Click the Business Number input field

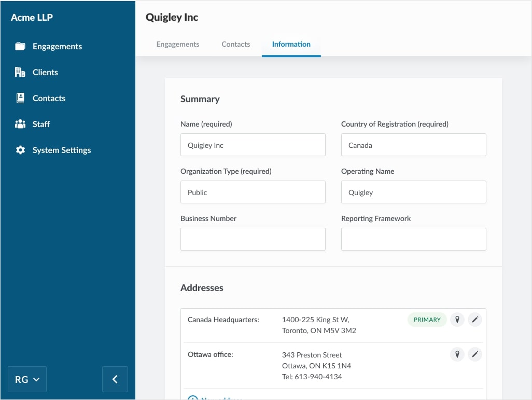[253, 239]
